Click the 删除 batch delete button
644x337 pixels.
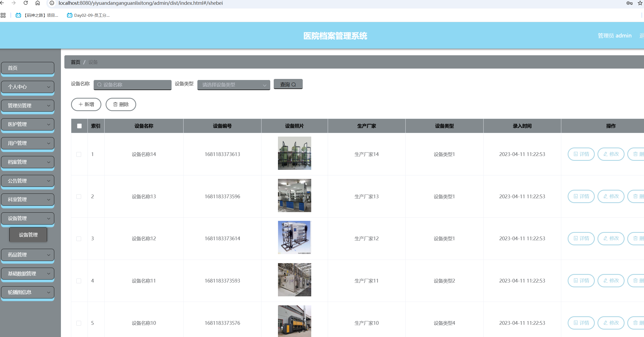point(121,104)
